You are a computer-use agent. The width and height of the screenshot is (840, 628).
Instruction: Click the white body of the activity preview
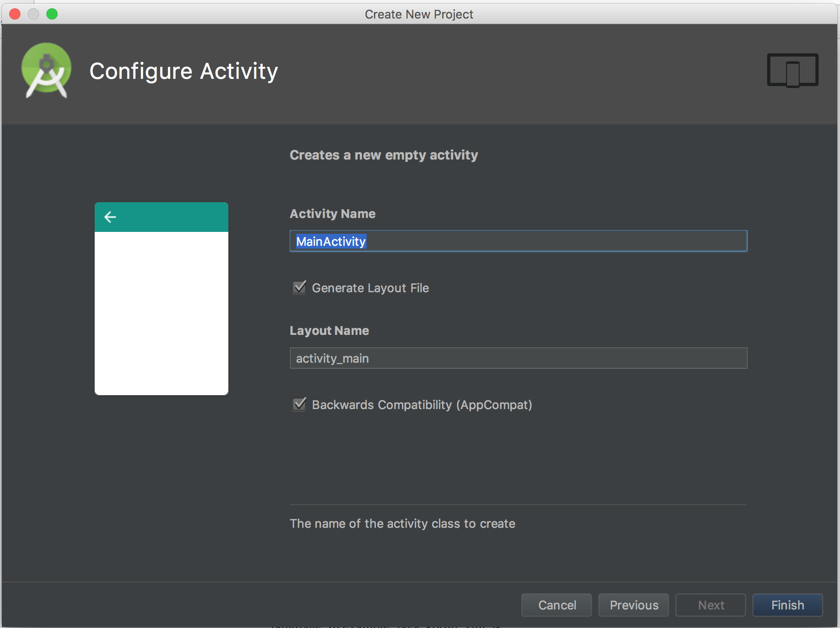pos(161,313)
